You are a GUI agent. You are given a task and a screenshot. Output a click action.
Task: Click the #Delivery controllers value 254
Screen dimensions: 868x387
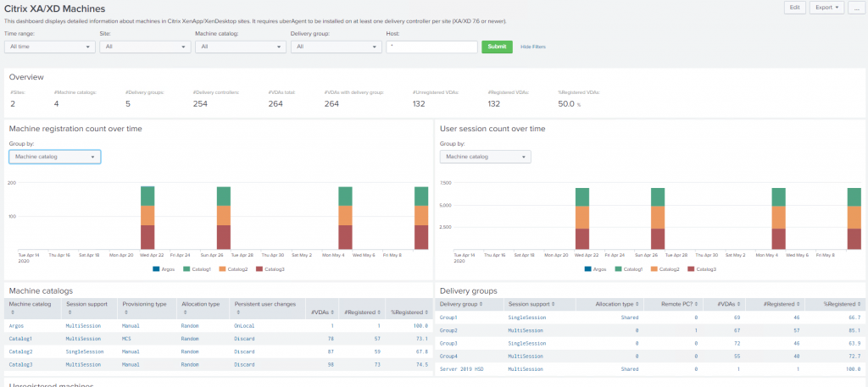(x=200, y=103)
